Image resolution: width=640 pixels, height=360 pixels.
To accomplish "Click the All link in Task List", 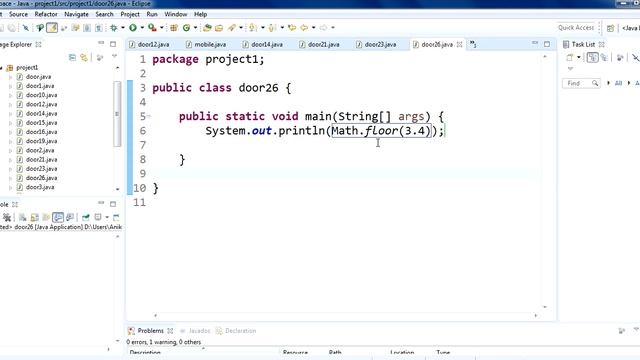I will pyautogui.click(x=618, y=83).
